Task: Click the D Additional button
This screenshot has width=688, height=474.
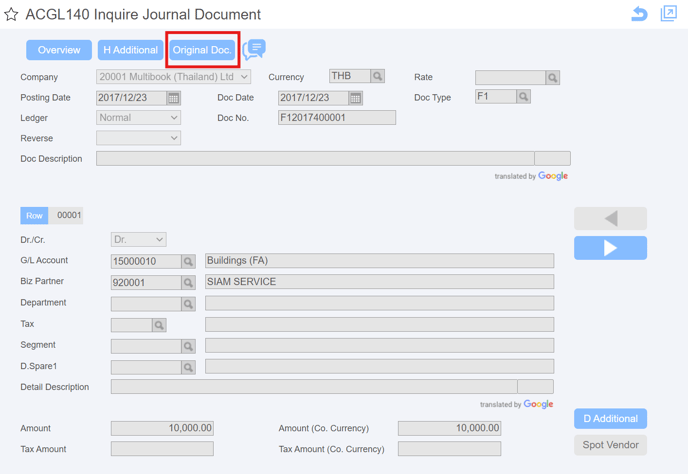Action: click(610, 419)
